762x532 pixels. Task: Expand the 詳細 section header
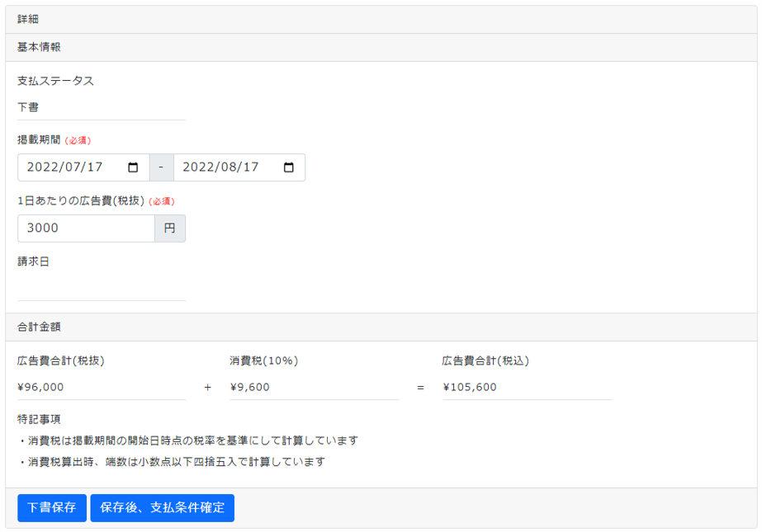381,18
